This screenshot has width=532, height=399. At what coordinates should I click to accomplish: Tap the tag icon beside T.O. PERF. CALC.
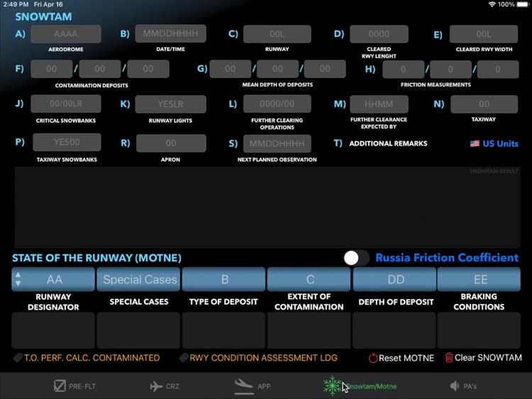(x=18, y=358)
